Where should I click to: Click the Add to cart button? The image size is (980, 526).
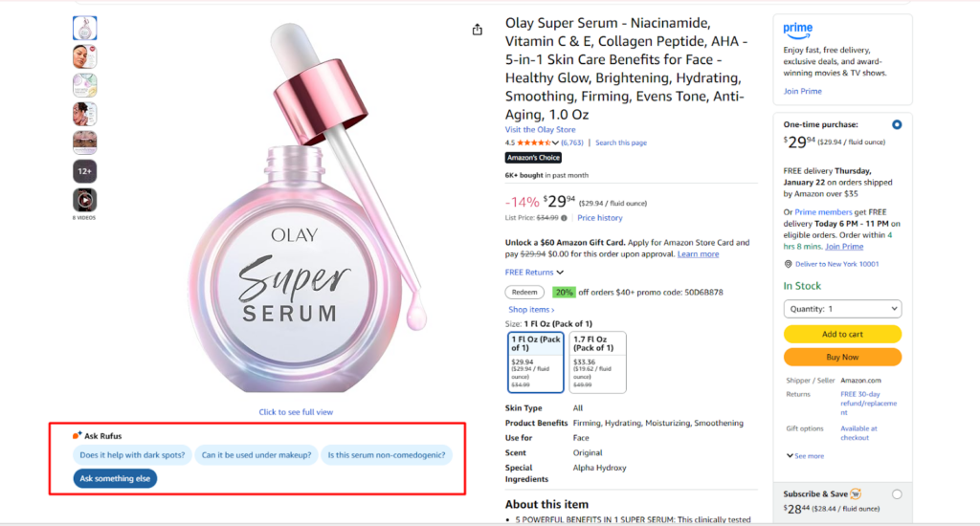click(842, 334)
